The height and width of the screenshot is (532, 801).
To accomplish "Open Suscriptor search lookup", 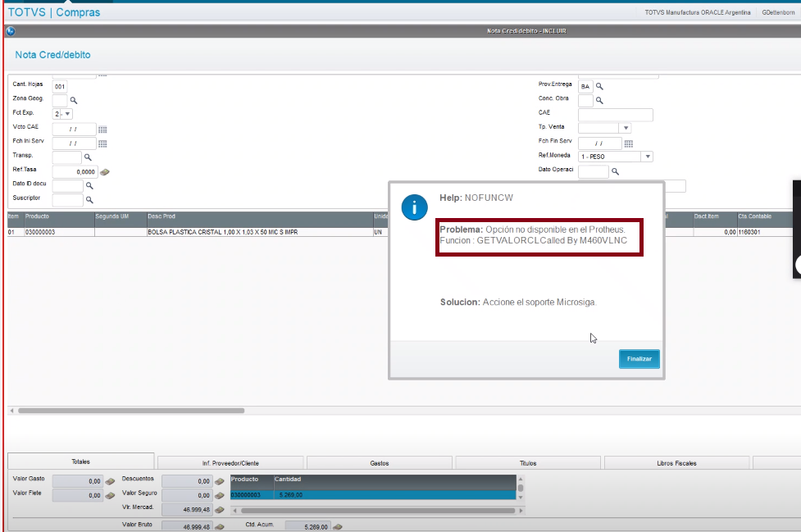I will pos(89,200).
